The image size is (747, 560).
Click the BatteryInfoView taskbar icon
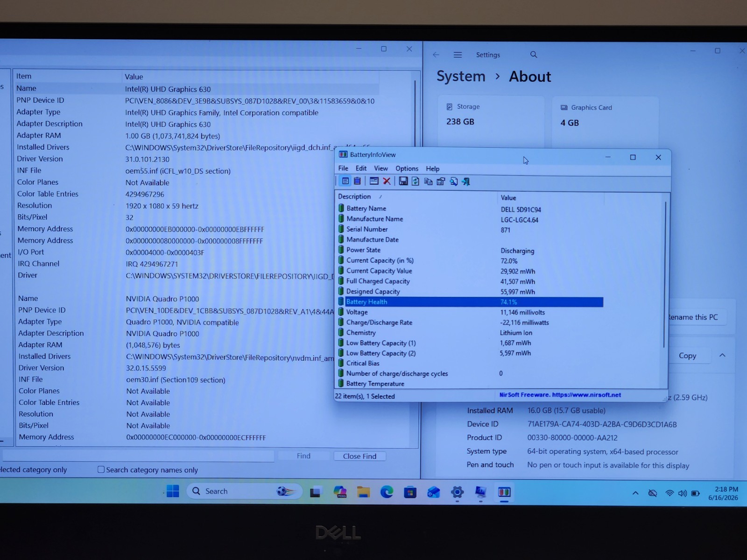[x=504, y=492]
